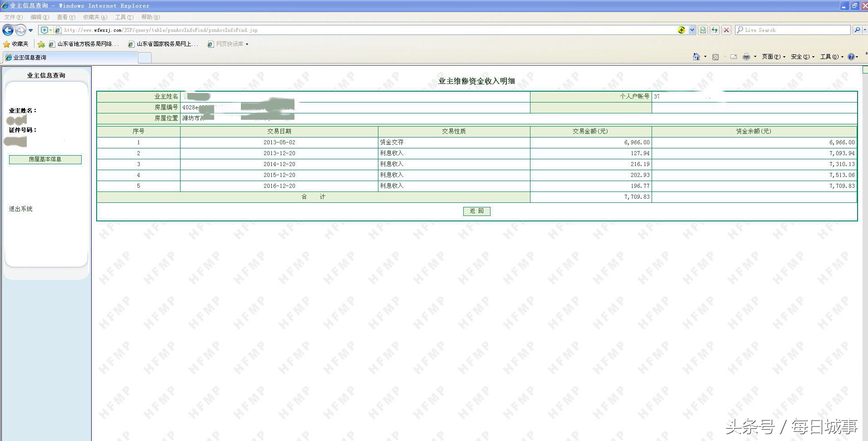Expand the address bar URL history dropdown
Viewport: 868px width, 441px height.
click(692, 30)
